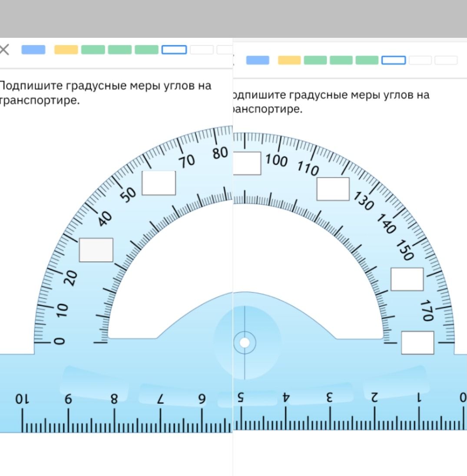Click the 80 label on the protractor
This screenshot has width=467, height=476.
pyautogui.click(x=220, y=153)
